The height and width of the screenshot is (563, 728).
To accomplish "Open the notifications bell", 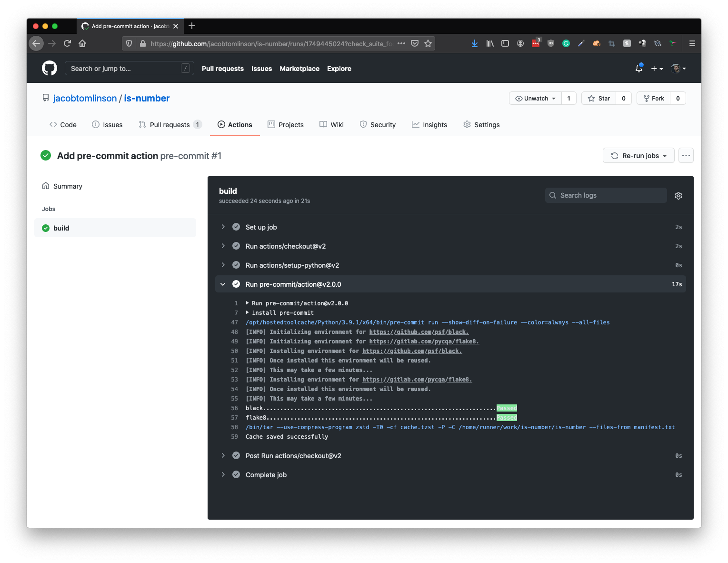I will tap(638, 68).
